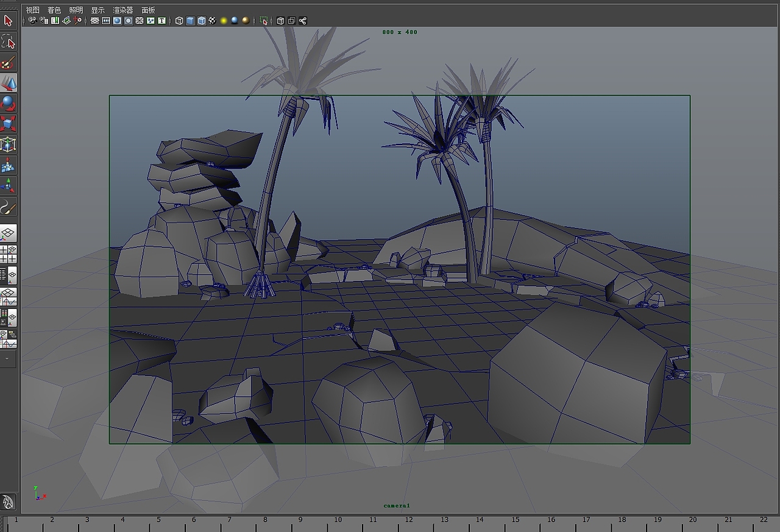The width and height of the screenshot is (780, 532).
Task: Toggle the Gate Mask button
Action: (x=128, y=21)
